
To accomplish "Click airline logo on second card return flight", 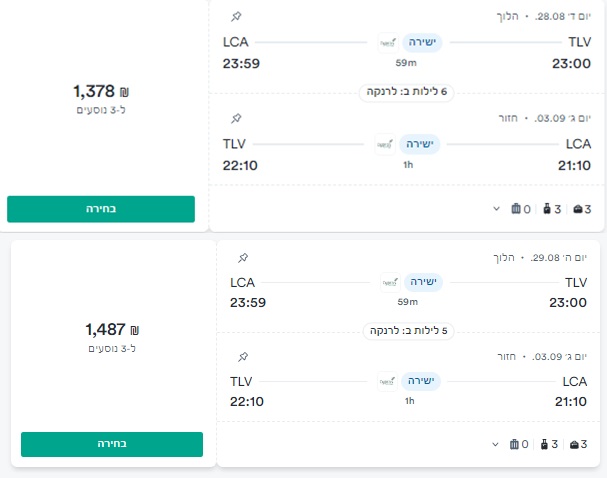I will 387,381.
